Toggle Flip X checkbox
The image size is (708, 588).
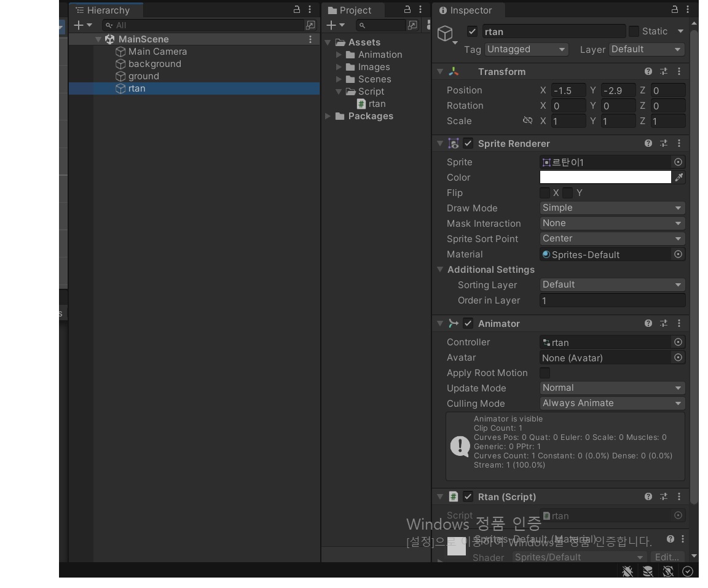click(x=545, y=193)
